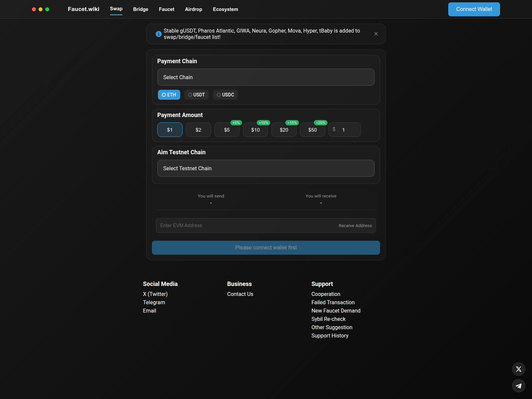Choose the $2 payment amount
The width and height of the screenshot is (532, 399).
pos(199,130)
